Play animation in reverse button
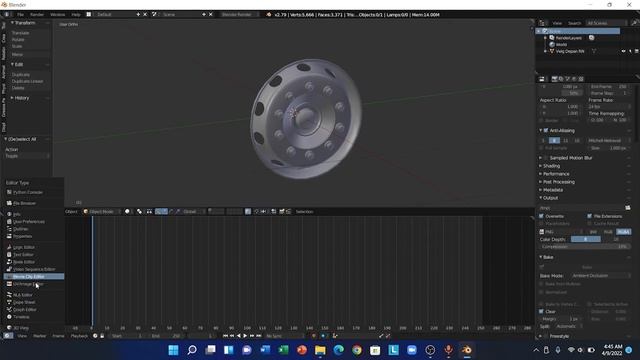Image resolution: width=640 pixels, height=360 pixels. click(x=239, y=336)
